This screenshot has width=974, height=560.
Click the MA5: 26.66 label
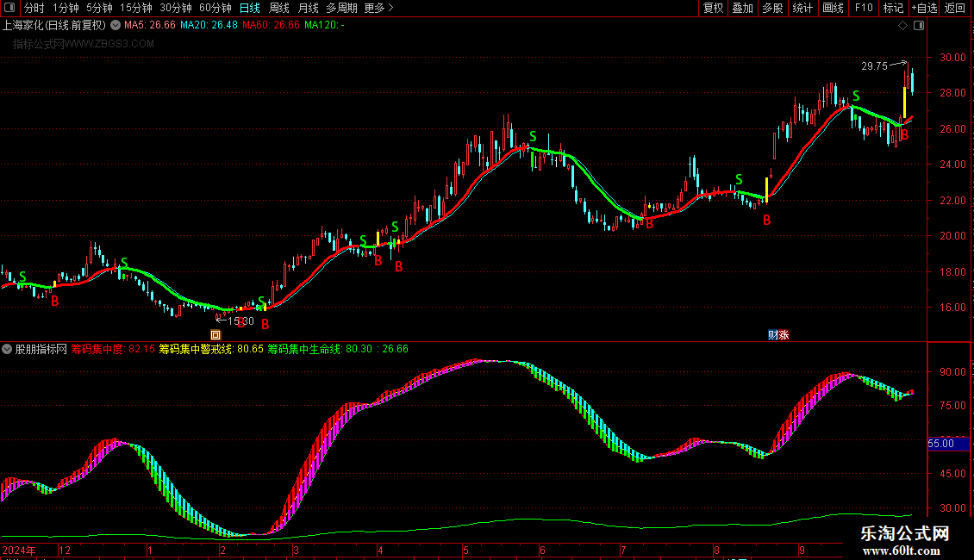[150, 25]
